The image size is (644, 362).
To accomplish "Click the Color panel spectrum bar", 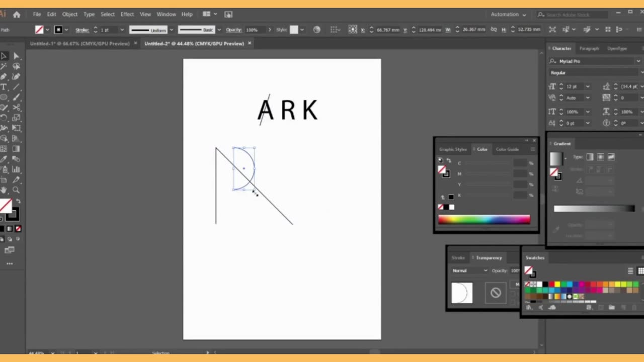I will click(484, 219).
